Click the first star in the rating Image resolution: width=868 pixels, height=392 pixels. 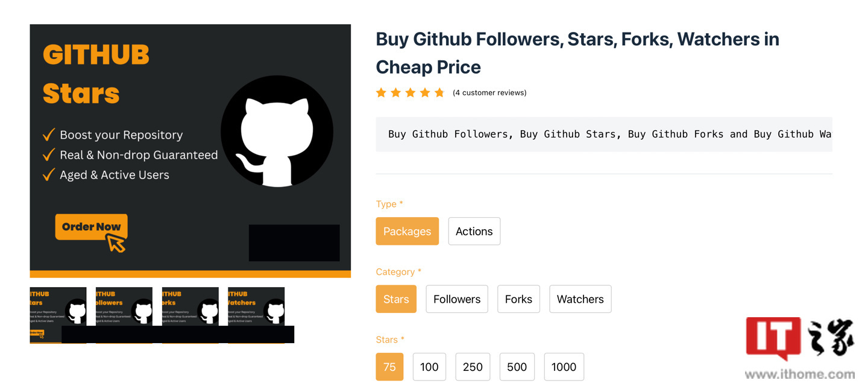coord(381,92)
